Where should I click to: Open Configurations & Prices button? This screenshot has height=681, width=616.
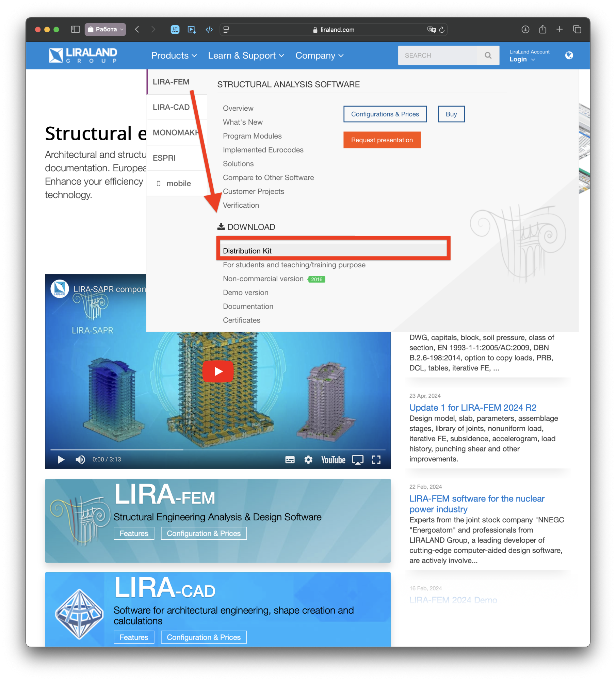coord(385,114)
